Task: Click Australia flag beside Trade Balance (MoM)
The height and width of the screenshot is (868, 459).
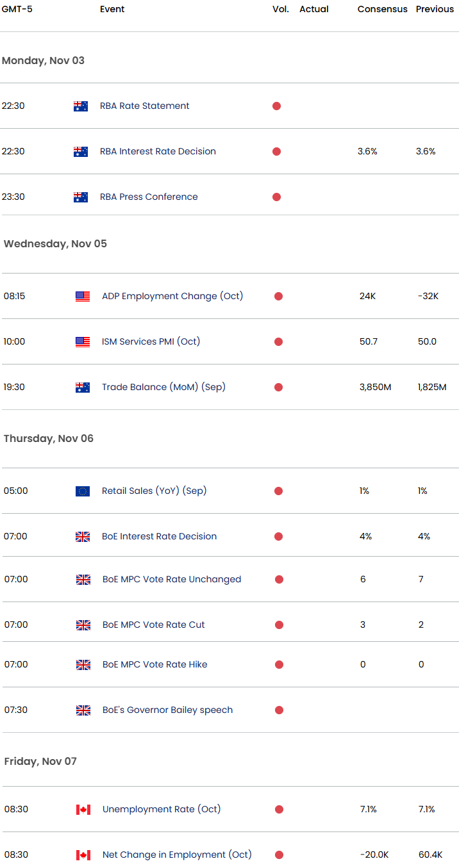Action: pyautogui.click(x=83, y=388)
